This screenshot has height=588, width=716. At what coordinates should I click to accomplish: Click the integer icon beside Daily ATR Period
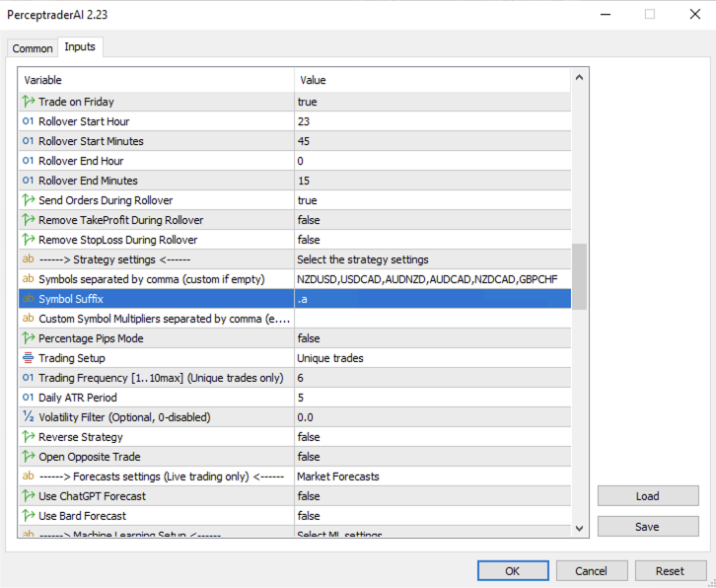29,397
